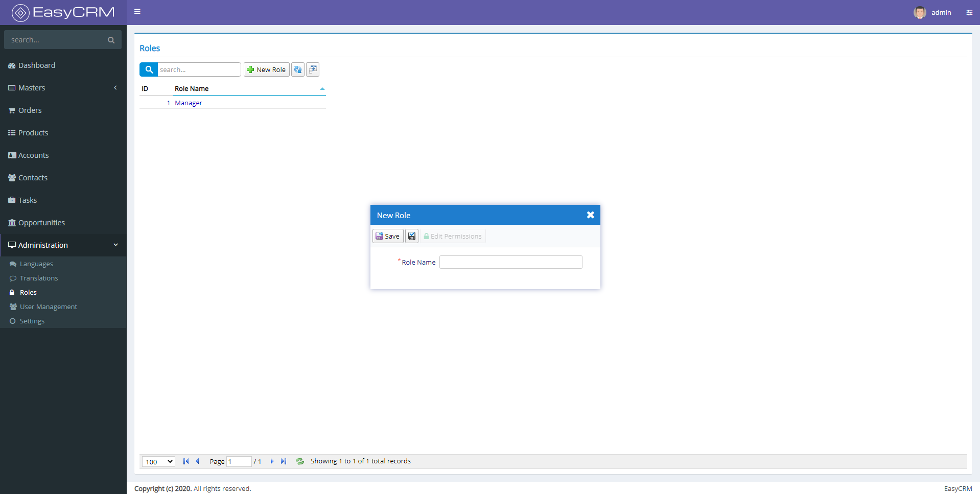Navigate to User Management in the sidebar
Screen dimensions: 980x494
pos(48,307)
